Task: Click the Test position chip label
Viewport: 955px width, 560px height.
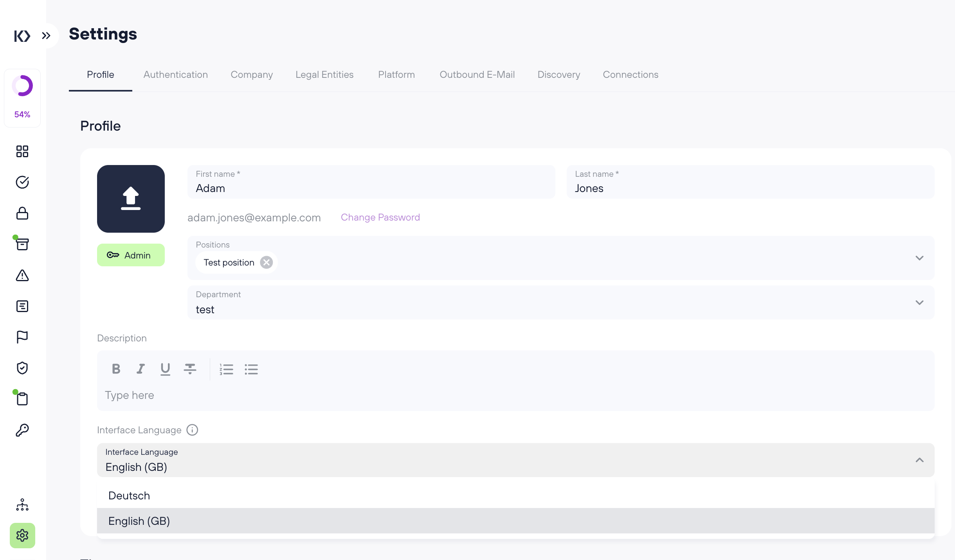Action: pos(229,262)
